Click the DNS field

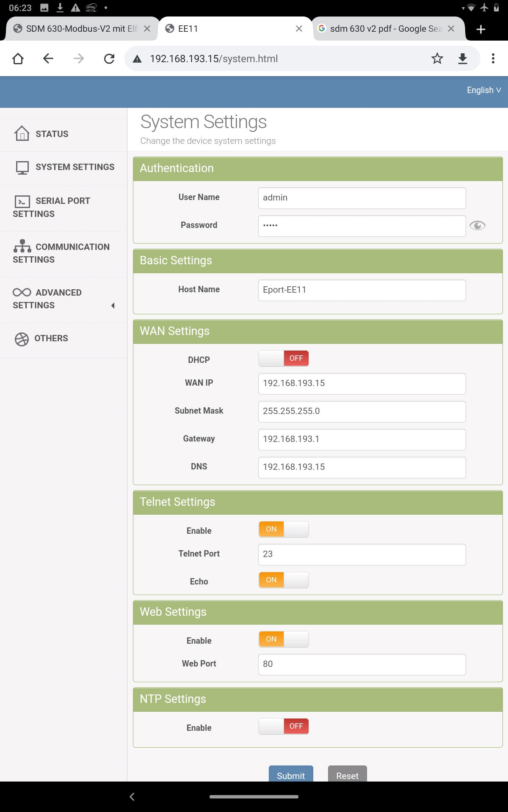tap(362, 467)
